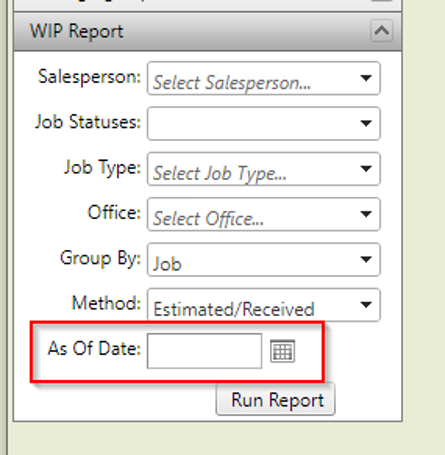Click the WIP Report header title
Screen dimensions: 445x455
(77, 31)
